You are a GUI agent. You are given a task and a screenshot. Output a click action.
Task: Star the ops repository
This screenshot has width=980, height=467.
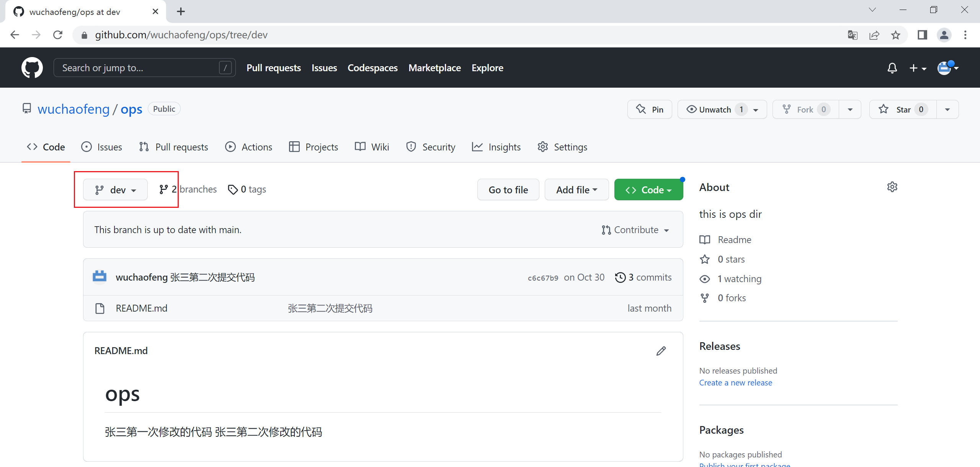click(x=903, y=109)
